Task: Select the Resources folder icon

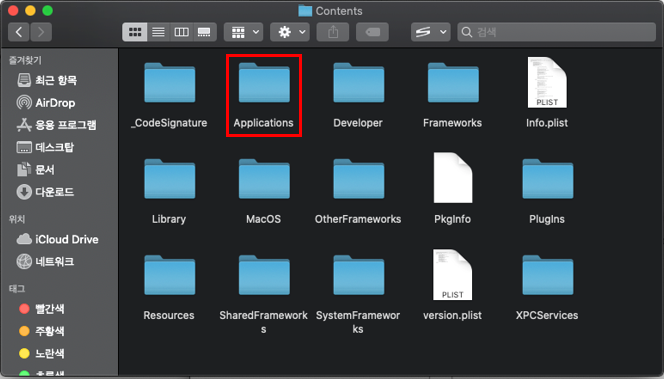Action: tap(169, 275)
